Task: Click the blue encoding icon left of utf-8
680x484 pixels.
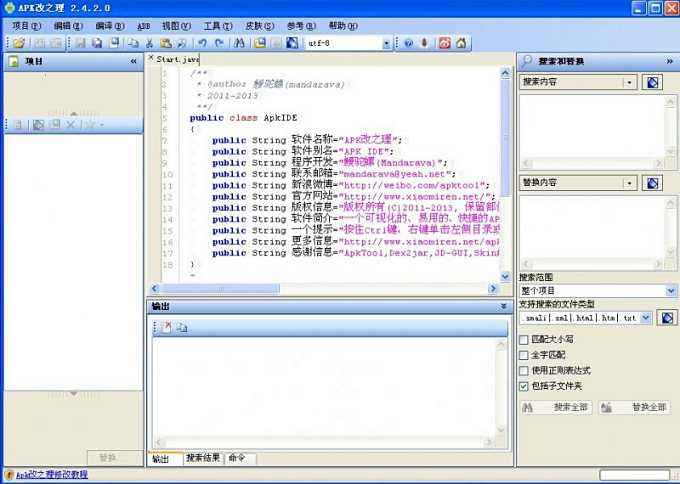Action: 292,43
